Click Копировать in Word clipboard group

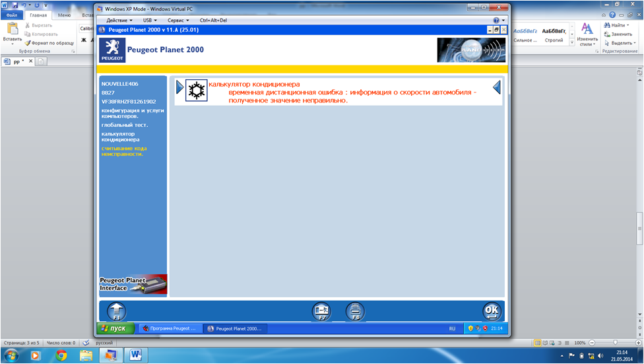coord(42,34)
